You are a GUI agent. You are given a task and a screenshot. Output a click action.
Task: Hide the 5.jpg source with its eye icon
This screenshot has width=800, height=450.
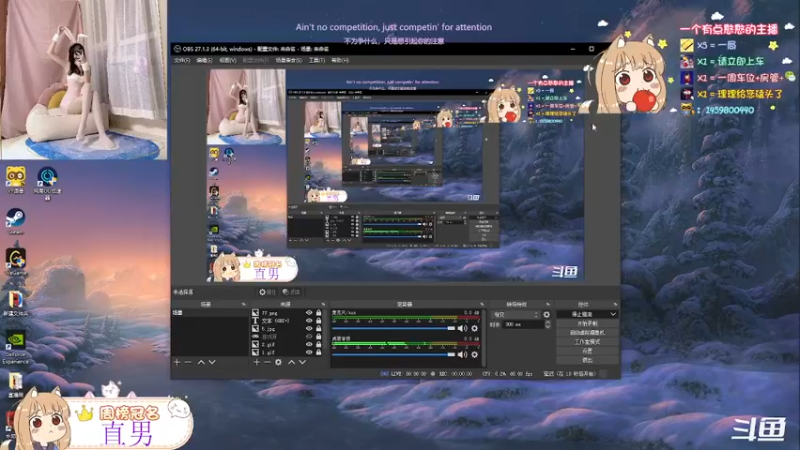(309, 329)
